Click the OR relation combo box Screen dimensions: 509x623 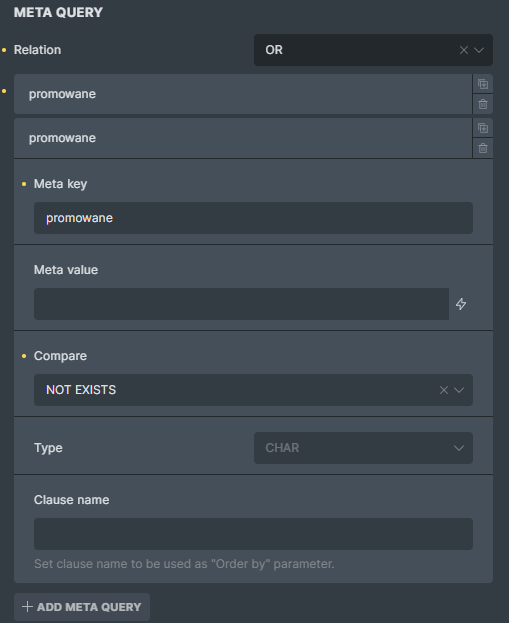pos(373,50)
